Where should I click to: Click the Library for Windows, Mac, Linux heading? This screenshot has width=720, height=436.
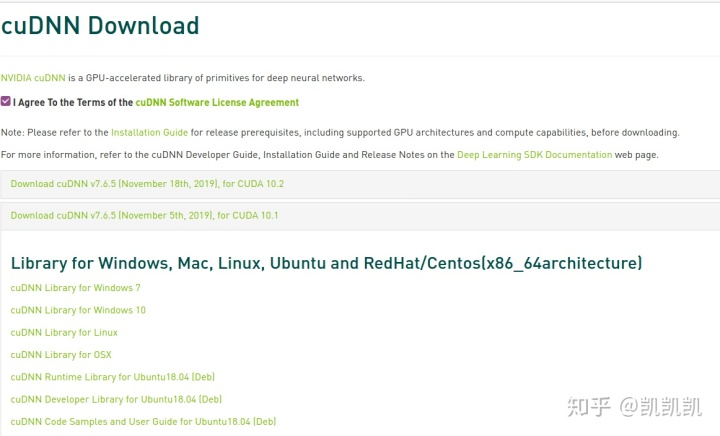[326, 263]
